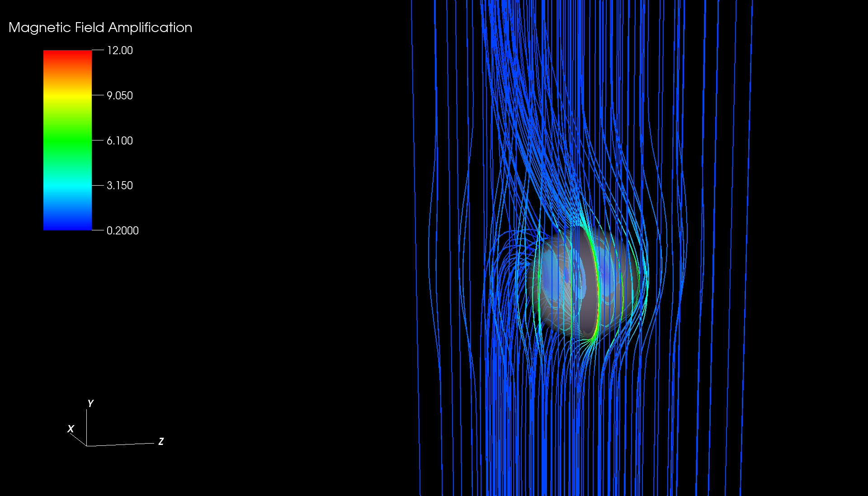Click the Magnetic Field Amplification legend title

click(100, 28)
